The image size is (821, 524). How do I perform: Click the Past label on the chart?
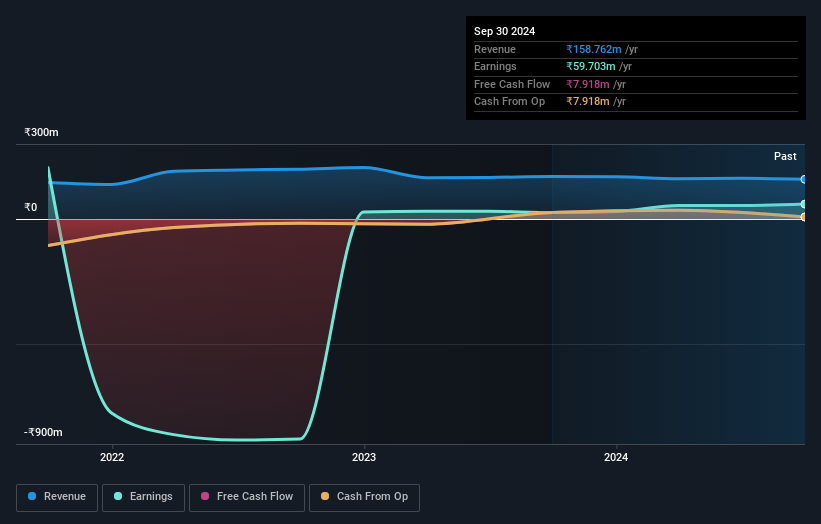pyautogui.click(x=785, y=157)
